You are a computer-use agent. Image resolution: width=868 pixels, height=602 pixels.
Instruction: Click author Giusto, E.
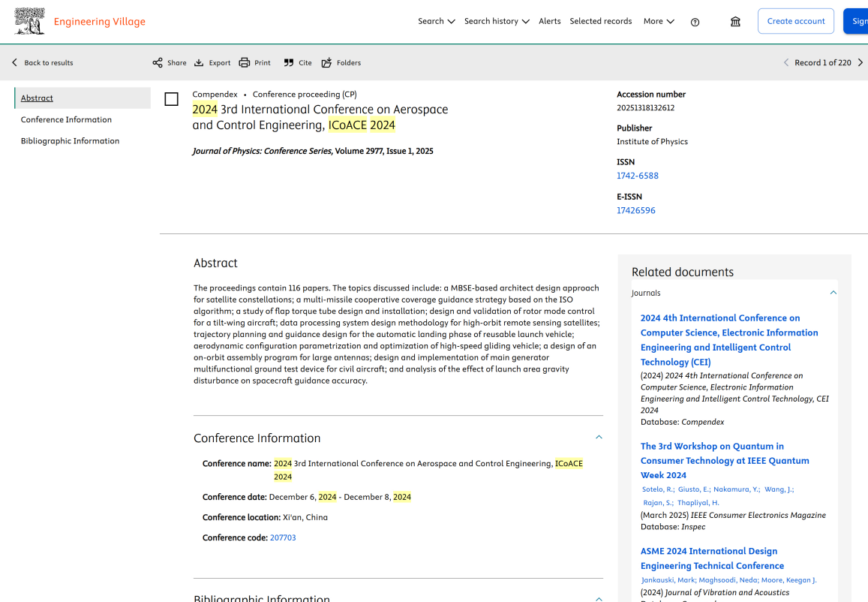pyautogui.click(x=694, y=489)
